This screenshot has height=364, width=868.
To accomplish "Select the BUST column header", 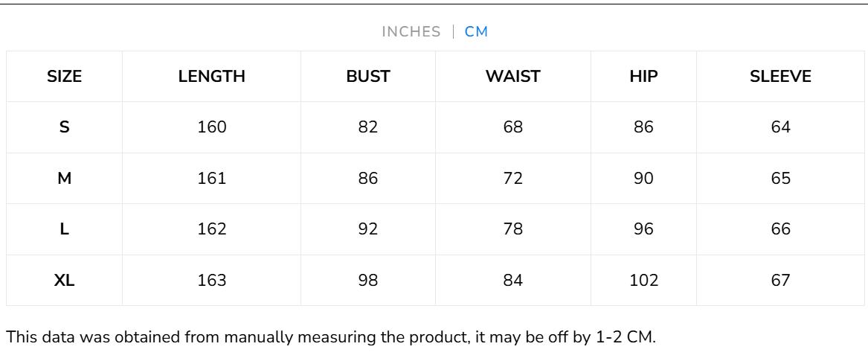I will [x=368, y=76].
